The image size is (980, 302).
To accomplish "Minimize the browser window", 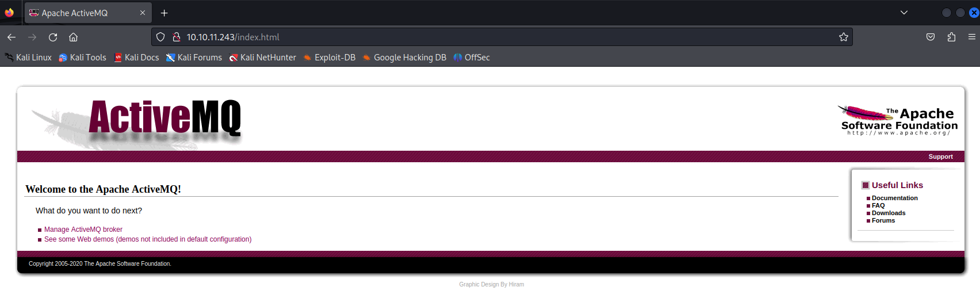I will [x=946, y=13].
